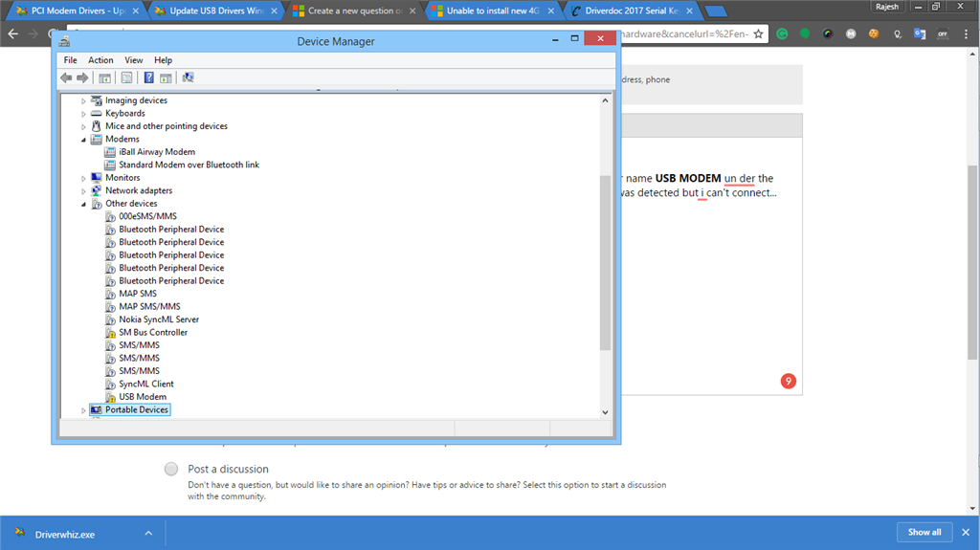980x550 pixels.
Task: Expand the Monitors node
Action: pos(84,178)
